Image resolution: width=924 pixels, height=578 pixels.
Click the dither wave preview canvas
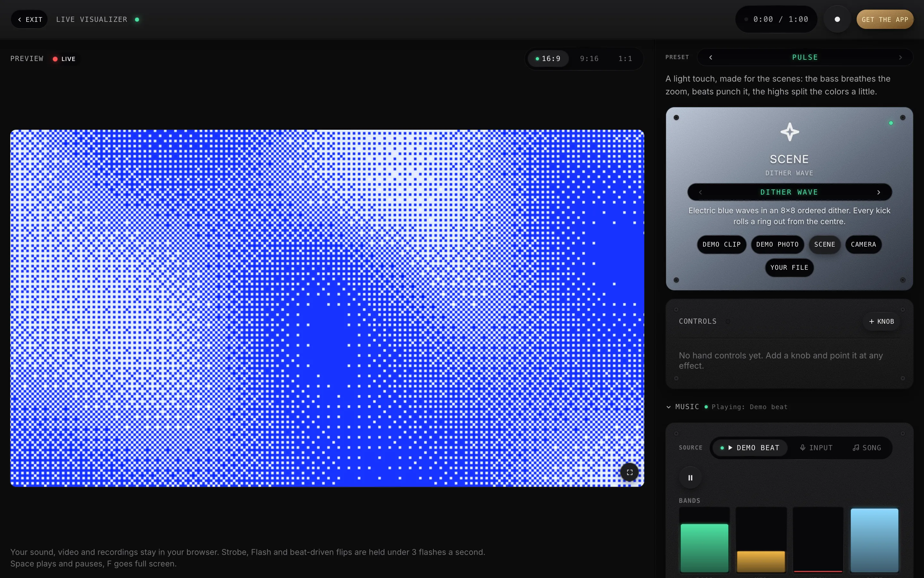[x=327, y=308]
